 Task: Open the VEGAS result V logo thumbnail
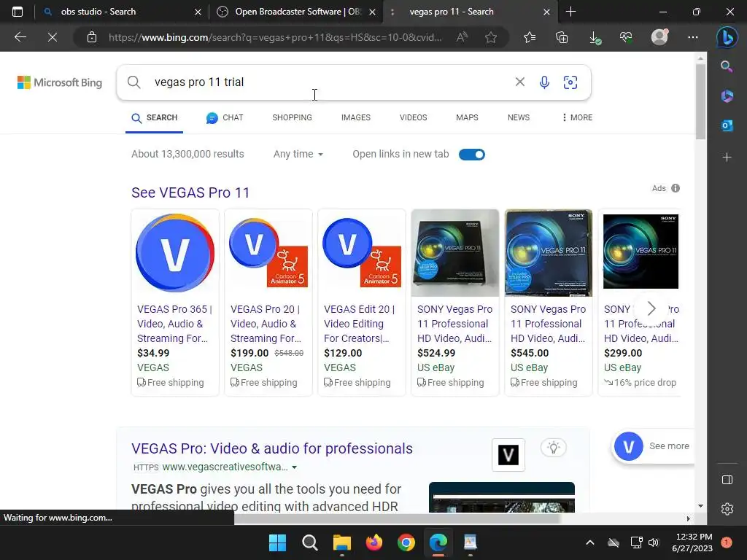pyautogui.click(x=508, y=455)
